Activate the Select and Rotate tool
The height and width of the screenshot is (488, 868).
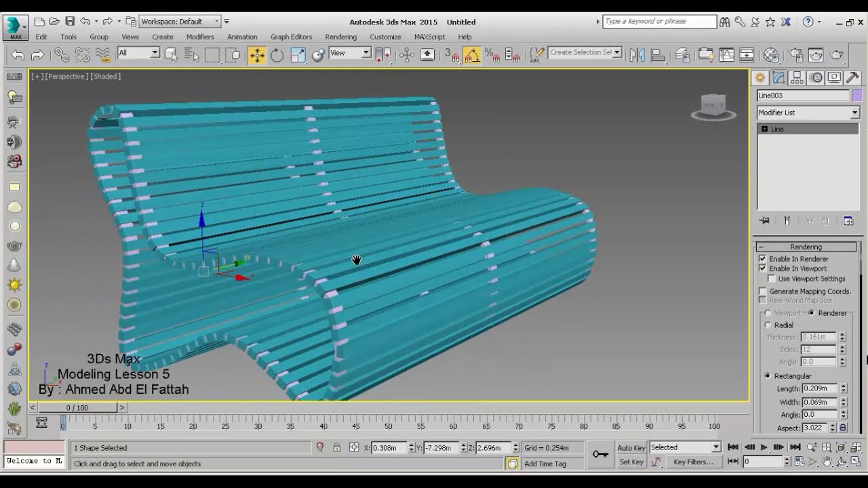(x=277, y=55)
